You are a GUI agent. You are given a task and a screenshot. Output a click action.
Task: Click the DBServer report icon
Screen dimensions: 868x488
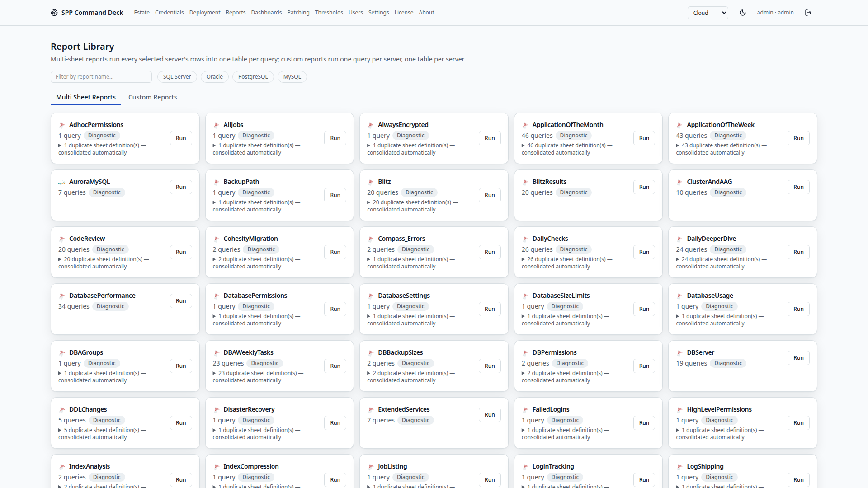[680, 353]
